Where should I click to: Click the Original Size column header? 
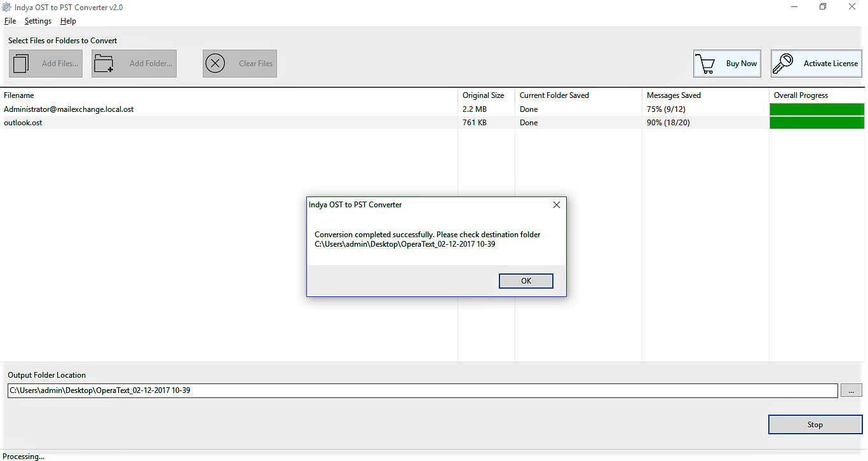486,95
